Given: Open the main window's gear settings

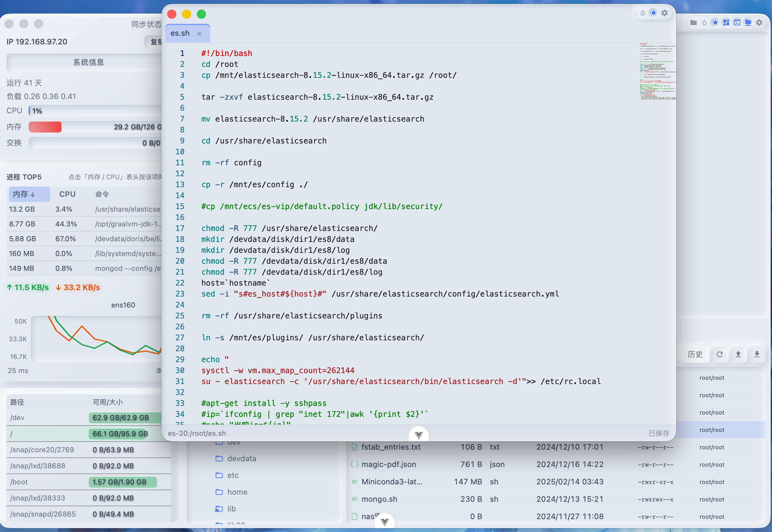Looking at the screenshot, I should (759, 23).
